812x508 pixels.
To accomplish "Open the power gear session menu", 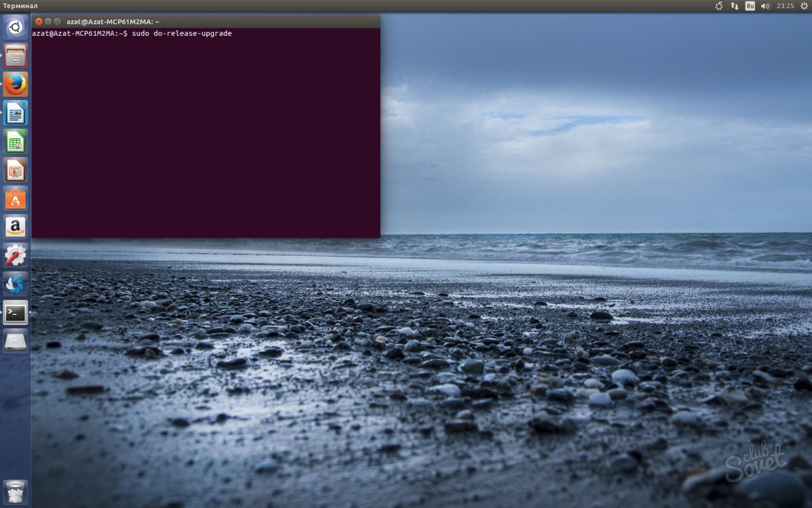I will [x=804, y=6].
